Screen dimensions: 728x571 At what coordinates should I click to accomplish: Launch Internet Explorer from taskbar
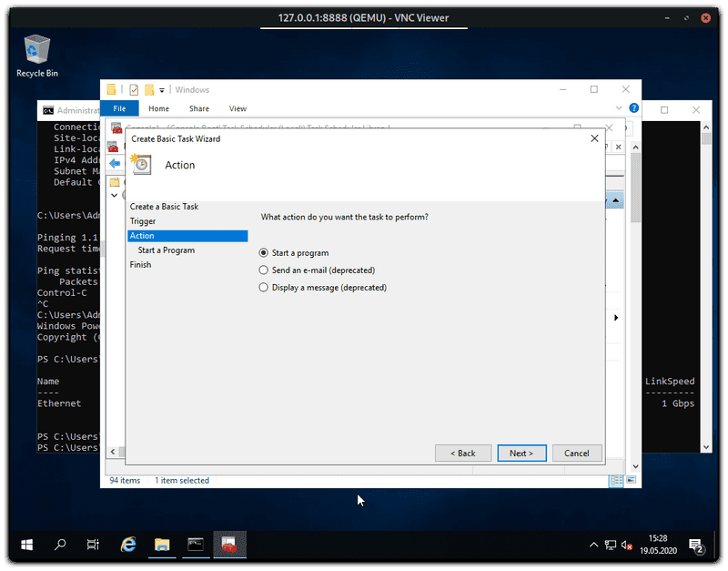coord(128,545)
